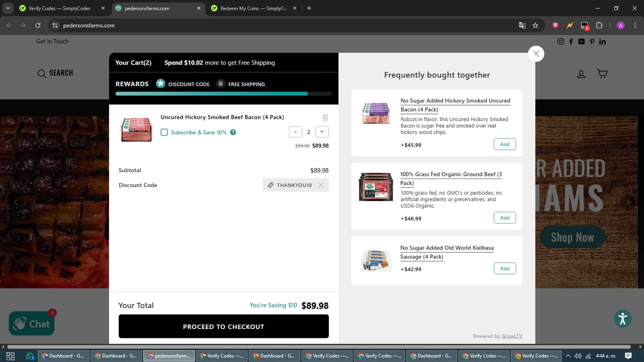Click Get In Touch link

[52, 42]
